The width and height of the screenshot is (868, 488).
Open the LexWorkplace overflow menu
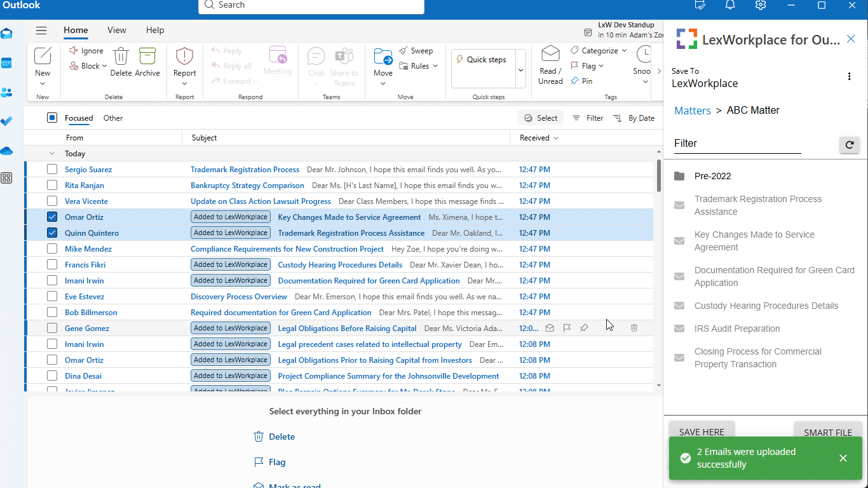click(x=850, y=76)
